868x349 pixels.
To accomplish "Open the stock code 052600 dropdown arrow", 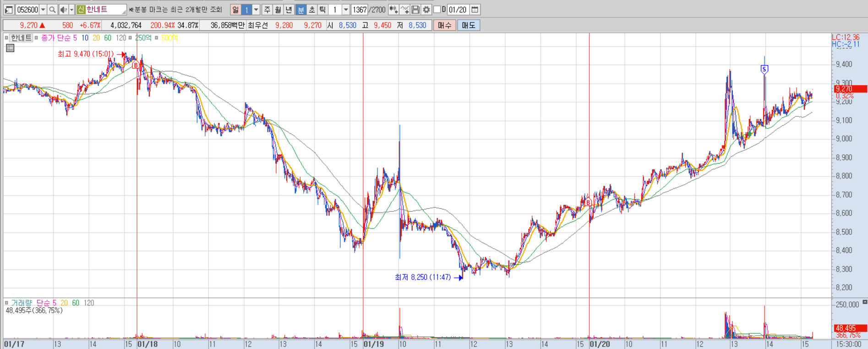I will 43,10.
